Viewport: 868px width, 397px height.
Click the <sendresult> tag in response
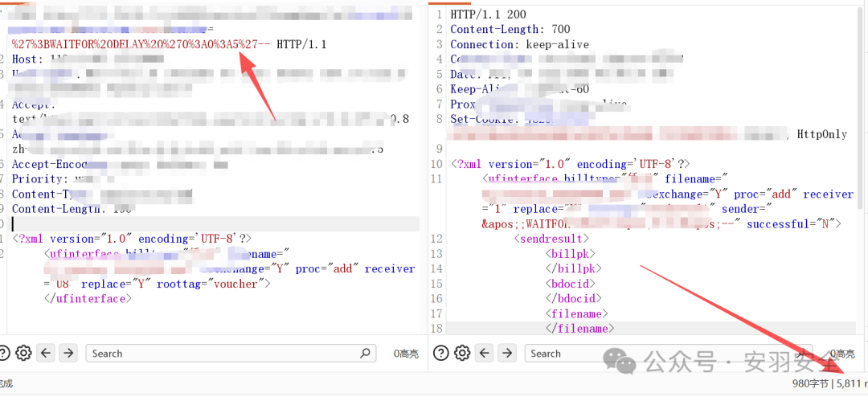pyautogui.click(x=551, y=239)
